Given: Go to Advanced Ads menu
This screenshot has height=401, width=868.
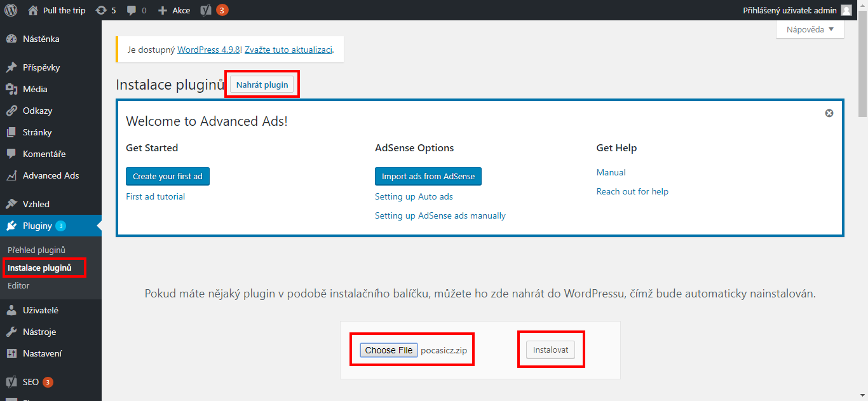Looking at the screenshot, I should coord(51,175).
